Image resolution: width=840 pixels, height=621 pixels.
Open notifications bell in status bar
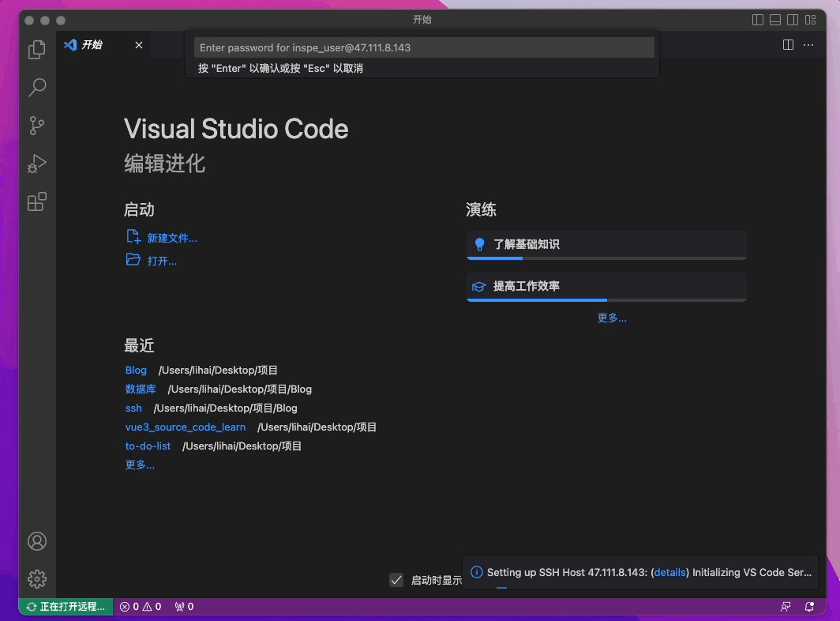point(808,606)
